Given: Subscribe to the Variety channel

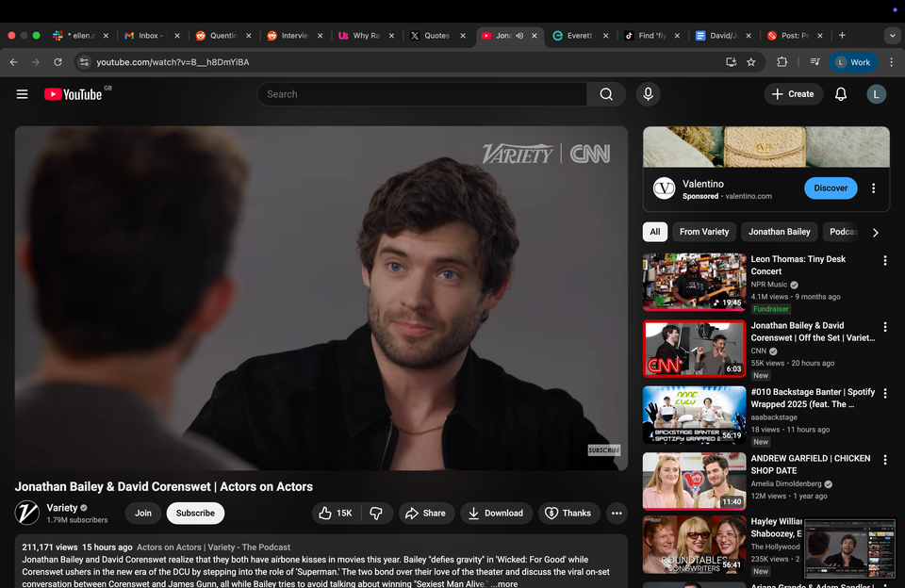Looking at the screenshot, I should pos(195,513).
